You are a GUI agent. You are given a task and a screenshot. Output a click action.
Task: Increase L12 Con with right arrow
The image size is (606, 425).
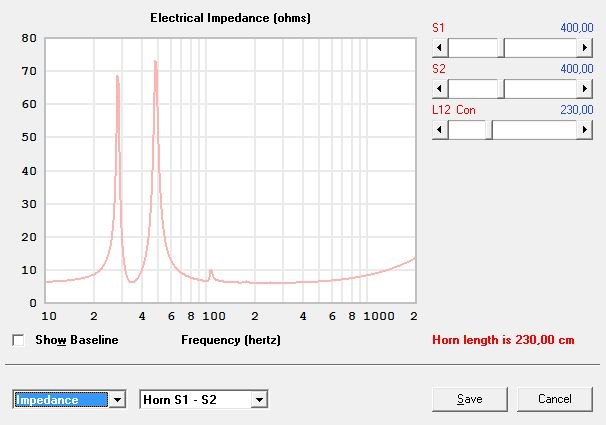586,129
